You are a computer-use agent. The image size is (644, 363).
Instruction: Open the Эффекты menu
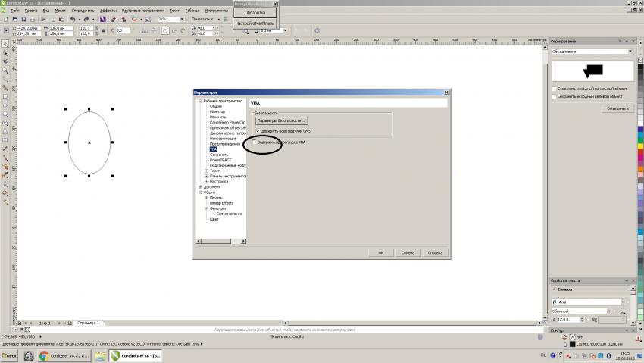107,11
